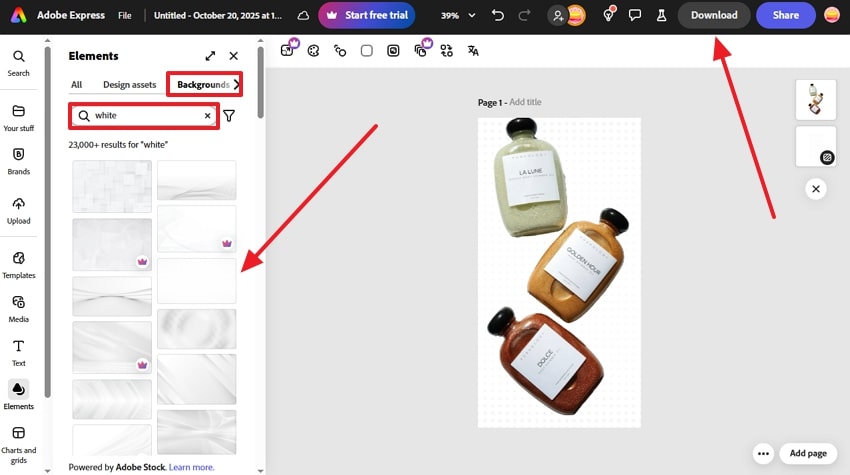Open the Translate toolbar icon
Viewport: 850px width, 475px height.
473,51
